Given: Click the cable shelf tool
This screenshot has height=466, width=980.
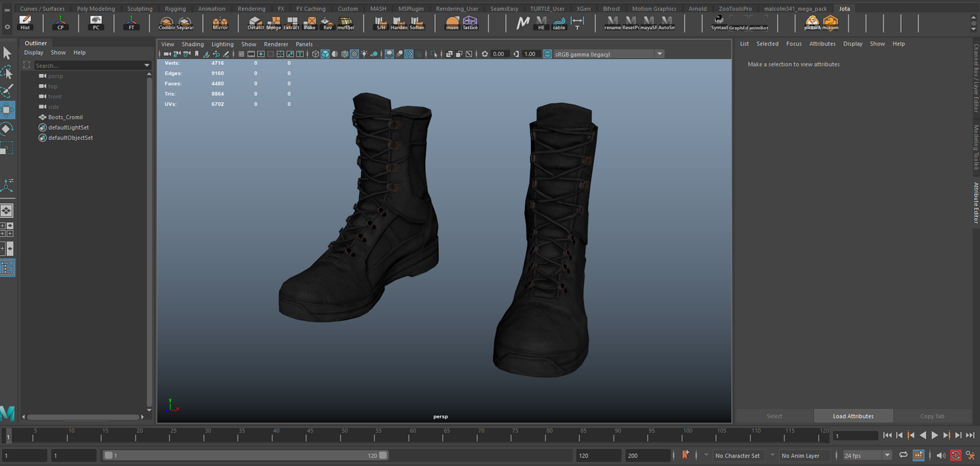Looking at the screenshot, I should click(x=559, y=23).
